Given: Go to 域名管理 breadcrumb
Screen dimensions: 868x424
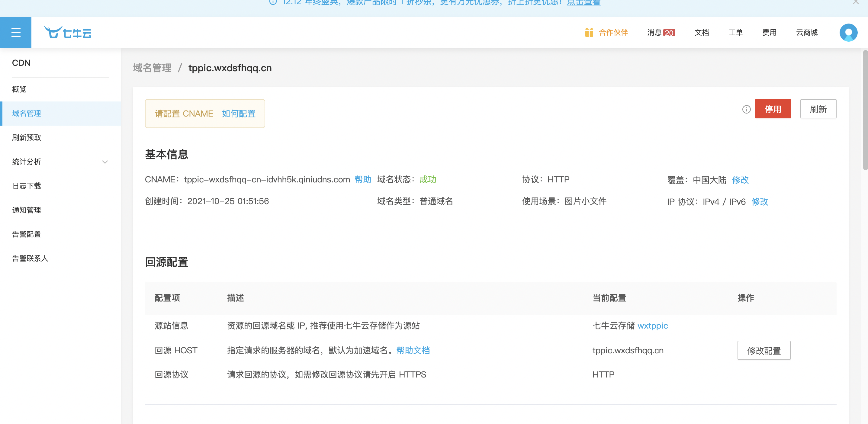Looking at the screenshot, I should point(152,68).
